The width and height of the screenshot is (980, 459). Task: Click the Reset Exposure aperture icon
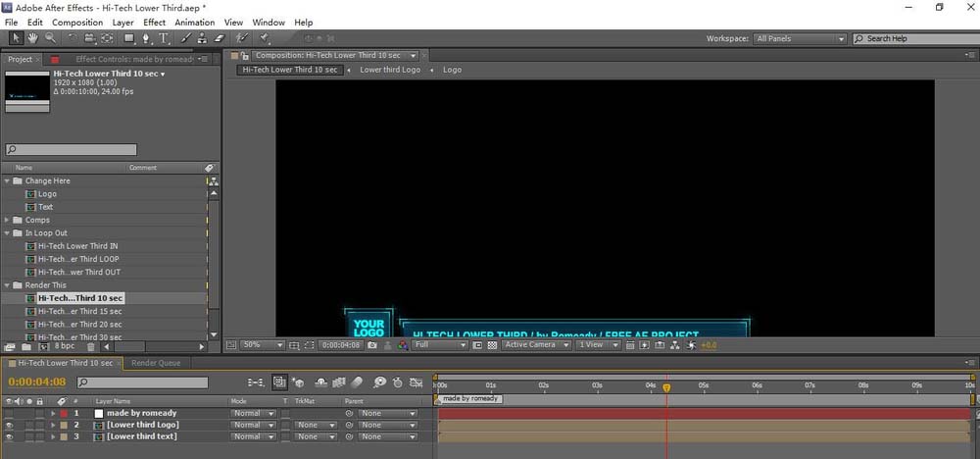691,344
